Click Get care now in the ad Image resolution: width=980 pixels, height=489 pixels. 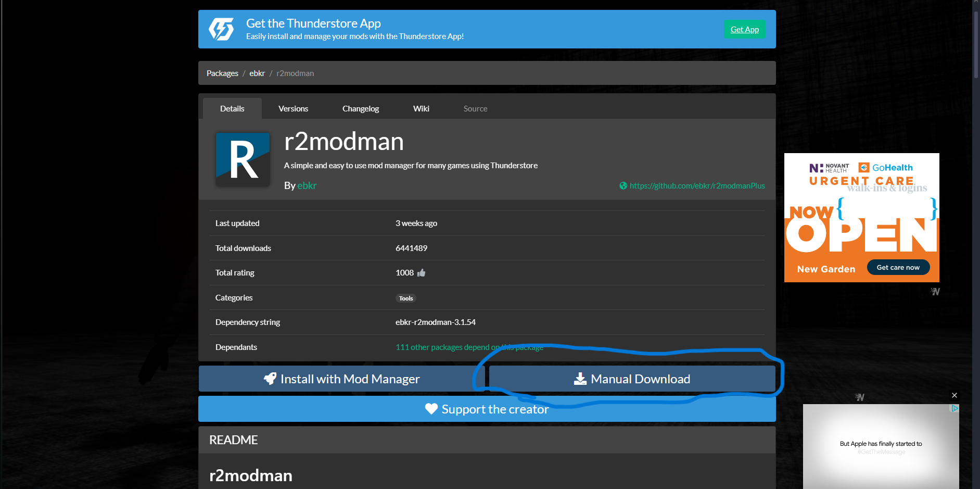coord(898,267)
